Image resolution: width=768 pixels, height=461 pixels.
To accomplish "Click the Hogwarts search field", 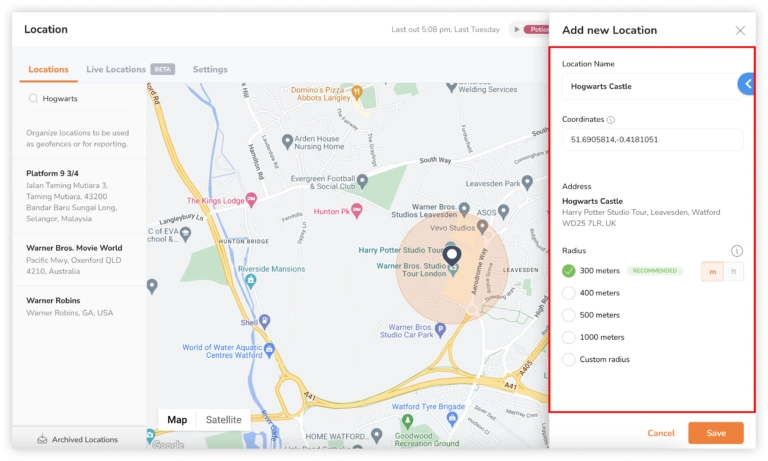I will click(x=79, y=99).
